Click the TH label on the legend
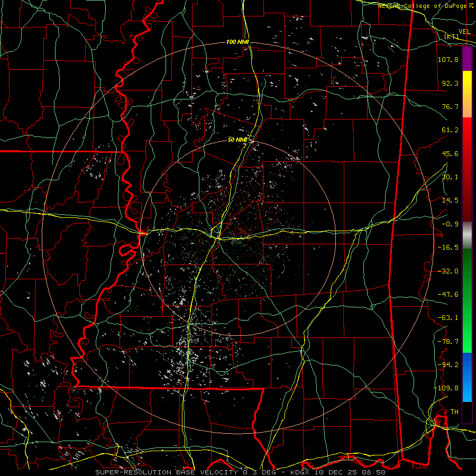 454,412
